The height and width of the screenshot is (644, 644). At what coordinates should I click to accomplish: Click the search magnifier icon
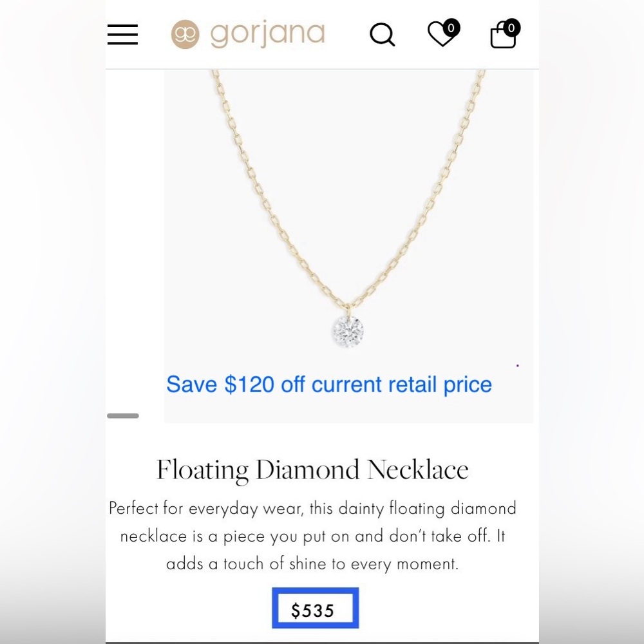(383, 35)
